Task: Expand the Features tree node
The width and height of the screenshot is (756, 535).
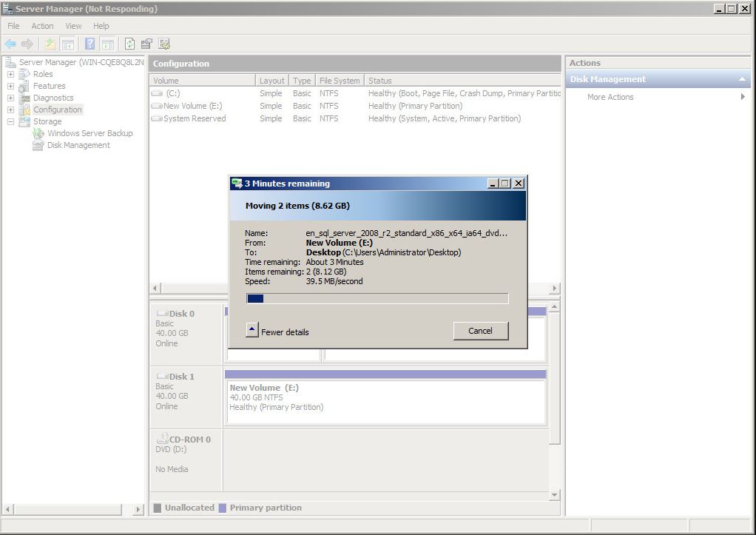Action: [10, 86]
